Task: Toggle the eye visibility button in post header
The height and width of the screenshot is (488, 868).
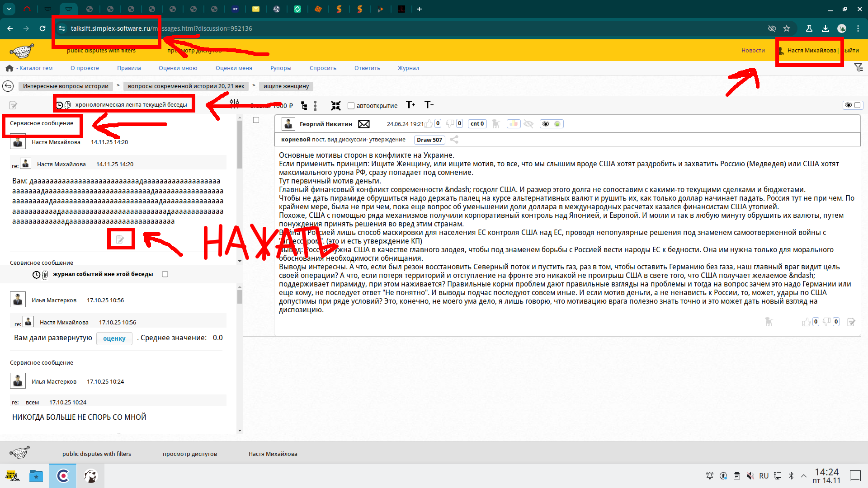Action: pos(546,124)
